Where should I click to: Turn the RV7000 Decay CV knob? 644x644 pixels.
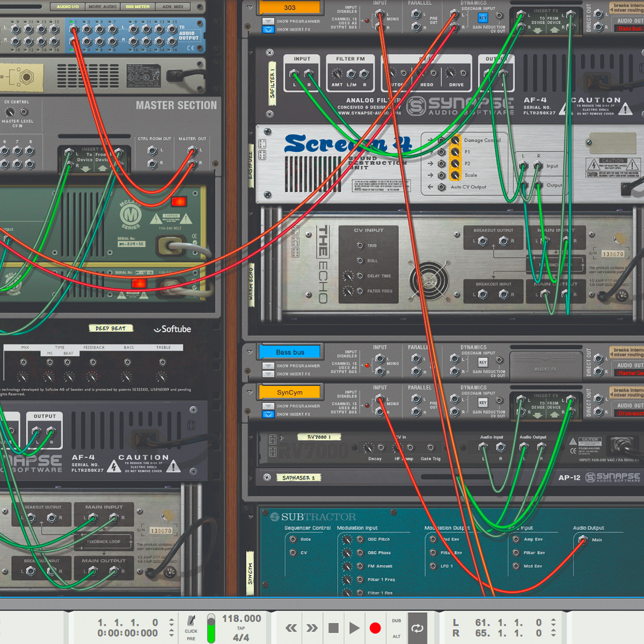pos(368,447)
